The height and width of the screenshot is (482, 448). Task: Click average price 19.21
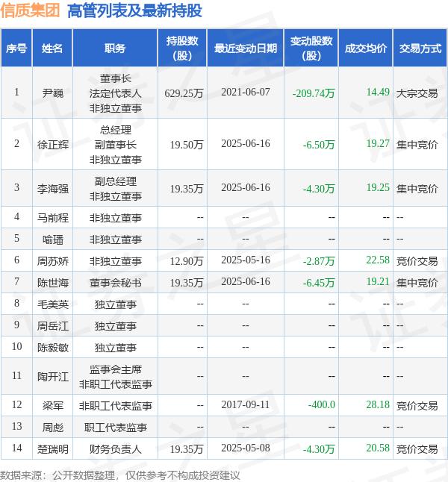378,281
